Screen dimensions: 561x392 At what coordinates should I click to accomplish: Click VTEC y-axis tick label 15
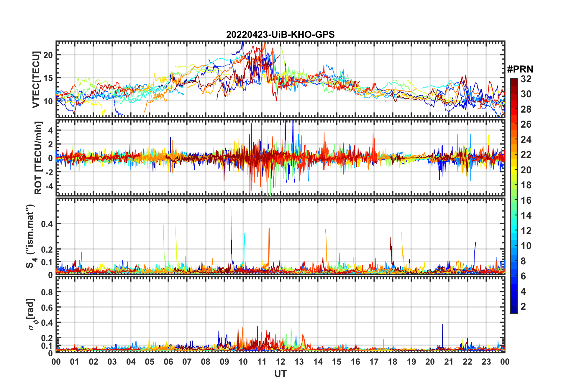pos(48,78)
